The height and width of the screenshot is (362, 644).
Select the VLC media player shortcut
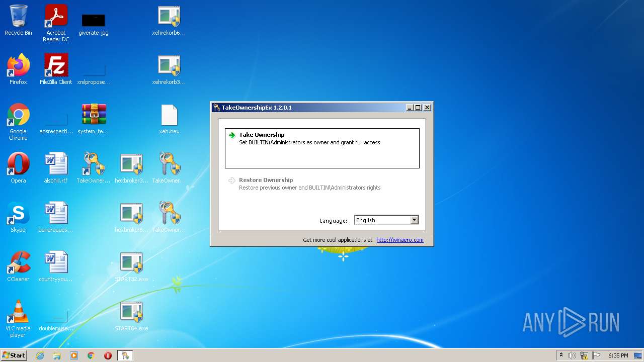(18, 319)
